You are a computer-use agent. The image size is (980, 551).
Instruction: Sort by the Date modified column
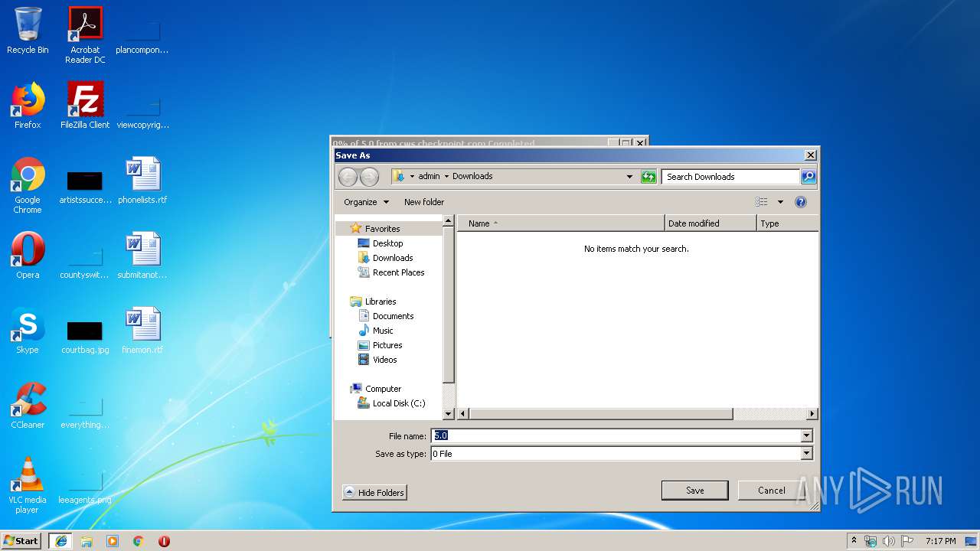coord(710,223)
